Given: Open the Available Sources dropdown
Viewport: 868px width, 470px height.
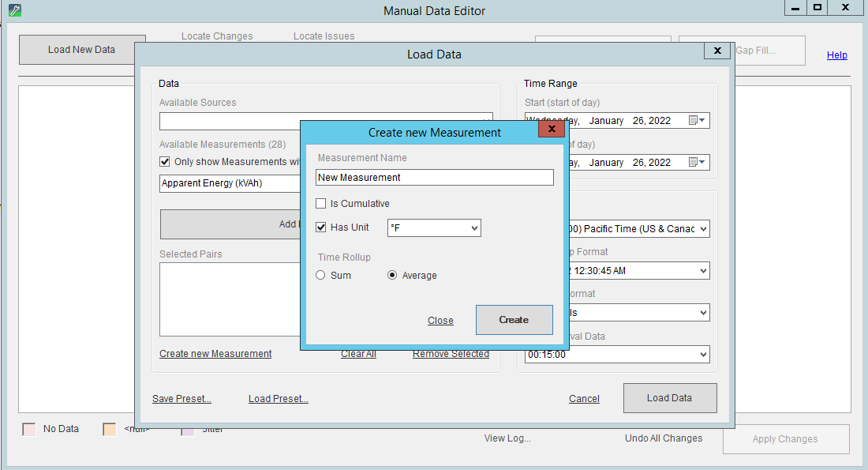Looking at the screenshot, I should [x=326, y=121].
